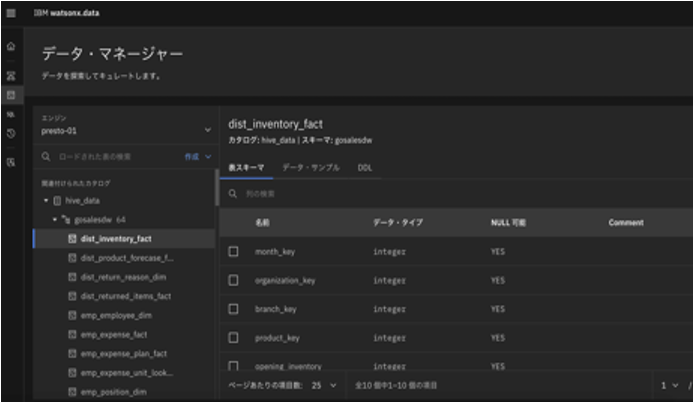Click the 作成 create button
Screen dimensions: 694x402
[192, 156]
